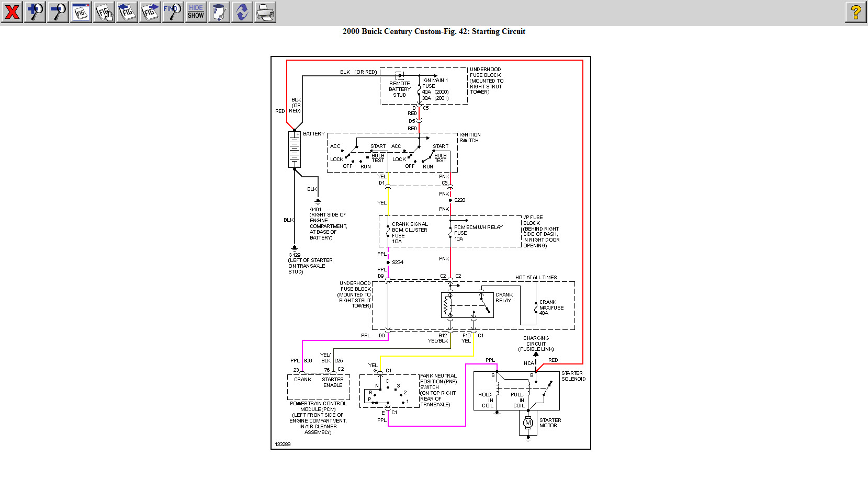Click the CRANK RELAY label
This screenshot has height=479, width=868.
pos(504,298)
